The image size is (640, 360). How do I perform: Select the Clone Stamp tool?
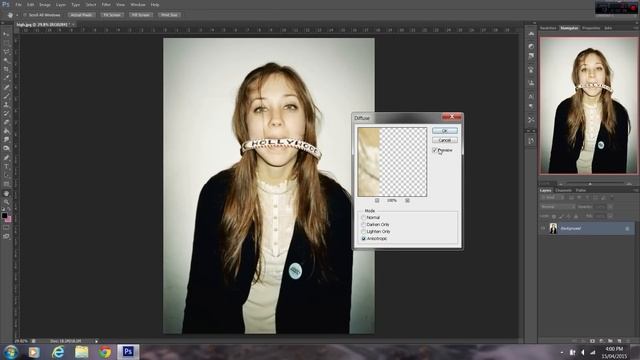pyautogui.click(x=6, y=105)
